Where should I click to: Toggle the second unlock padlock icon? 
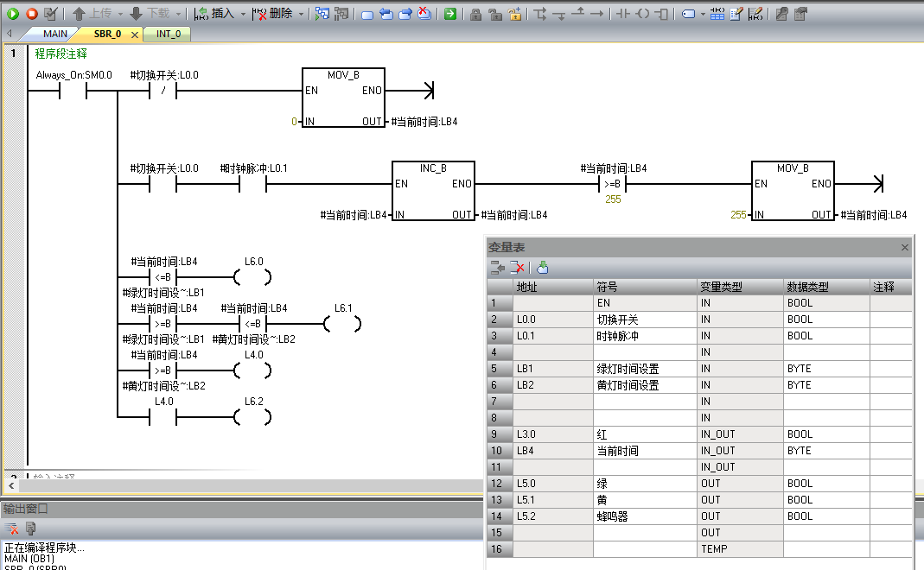click(x=495, y=14)
